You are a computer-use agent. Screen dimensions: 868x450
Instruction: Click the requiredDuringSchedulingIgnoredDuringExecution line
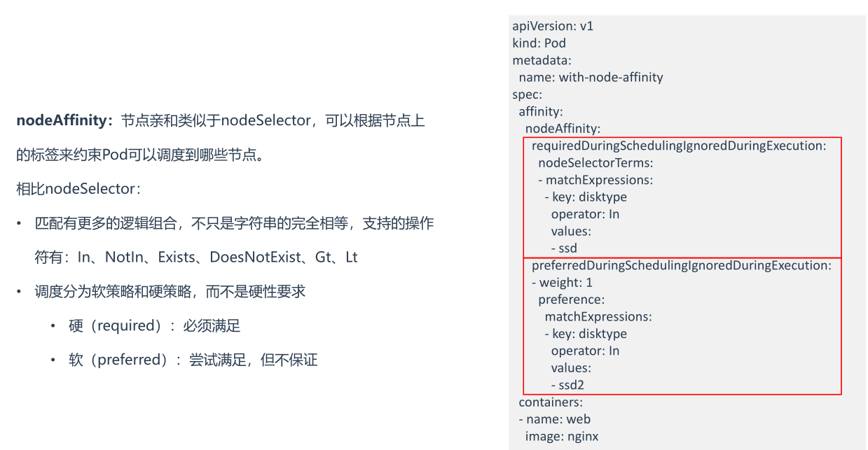[x=679, y=146]
